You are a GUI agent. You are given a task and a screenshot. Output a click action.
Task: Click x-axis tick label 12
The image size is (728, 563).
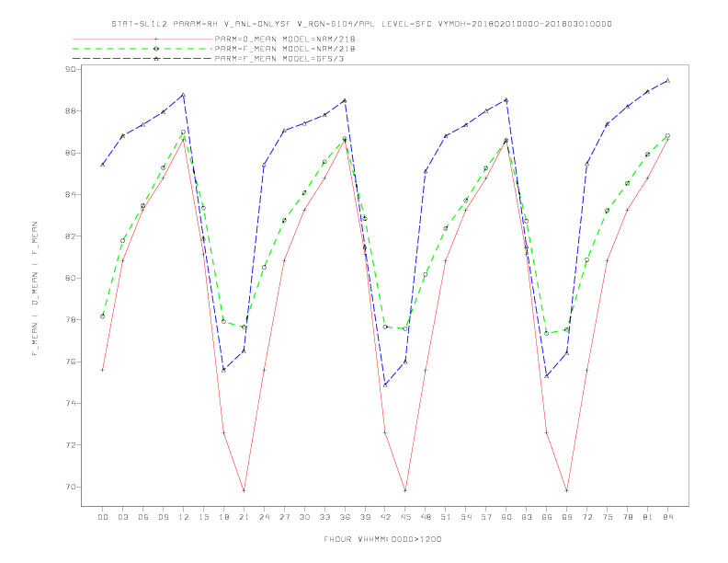point(184,517)
